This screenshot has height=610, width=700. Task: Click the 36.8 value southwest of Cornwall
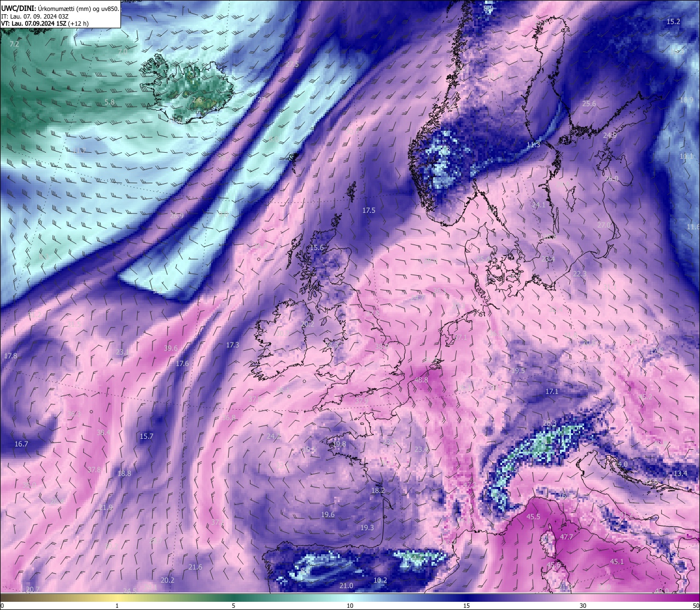[229, 417]
